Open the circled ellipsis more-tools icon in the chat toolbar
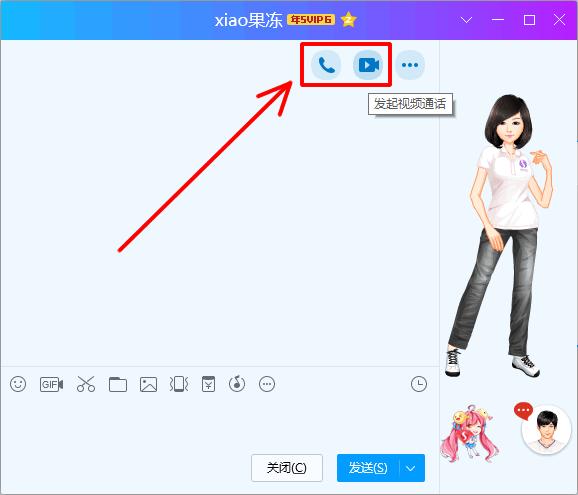 coord(267,384)
